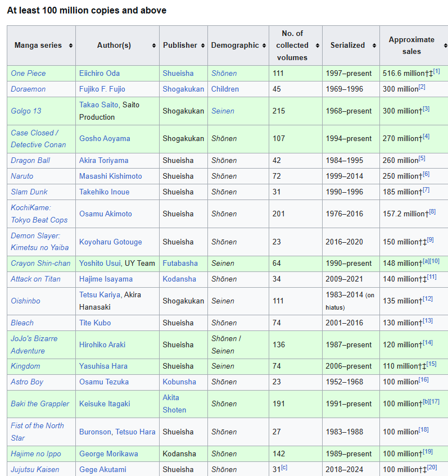Open Baki the Grappler article link

pos(40,404)
